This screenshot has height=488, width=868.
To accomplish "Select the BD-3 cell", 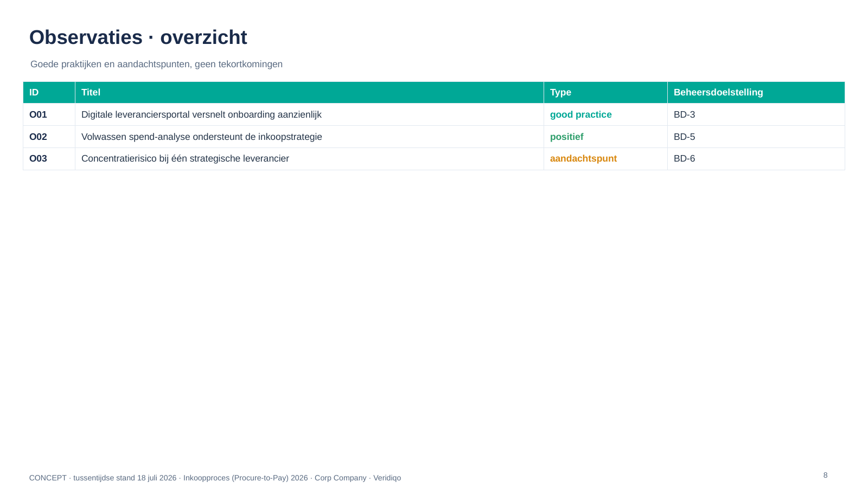I will point(756,115).
